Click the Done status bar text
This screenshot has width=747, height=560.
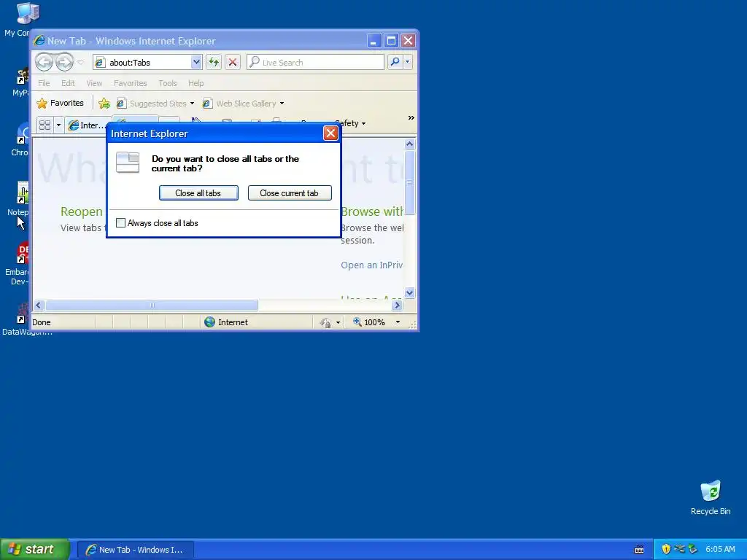tap(42, 322)
